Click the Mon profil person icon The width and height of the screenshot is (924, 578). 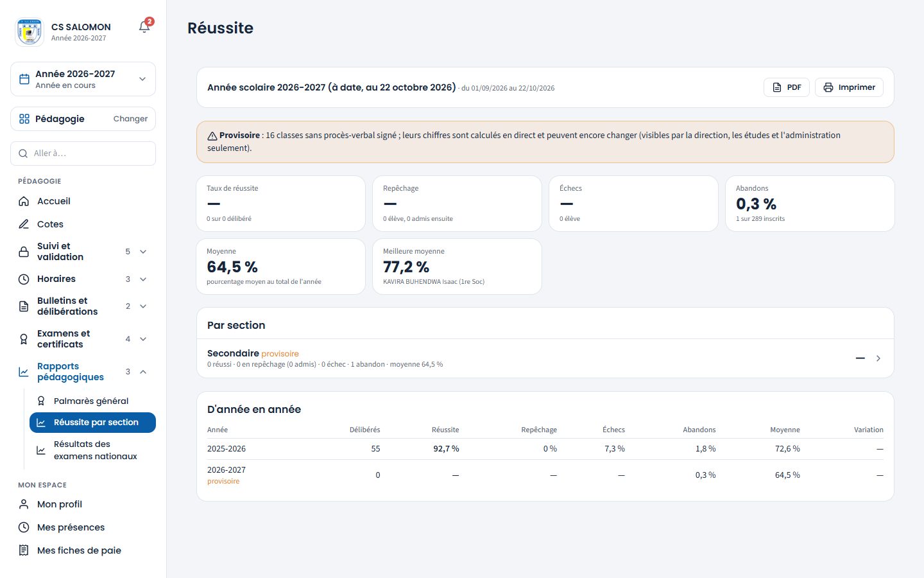pos(24,504)
